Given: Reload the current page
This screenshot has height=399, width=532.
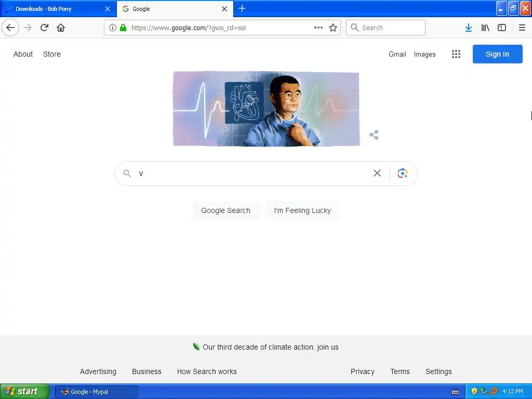Looking at the screenshot, I should pyautogui.click(x=44, y=28).
